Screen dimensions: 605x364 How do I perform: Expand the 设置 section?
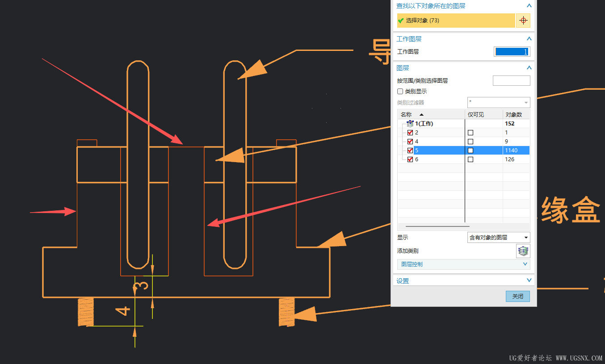(x=463, y=281)
